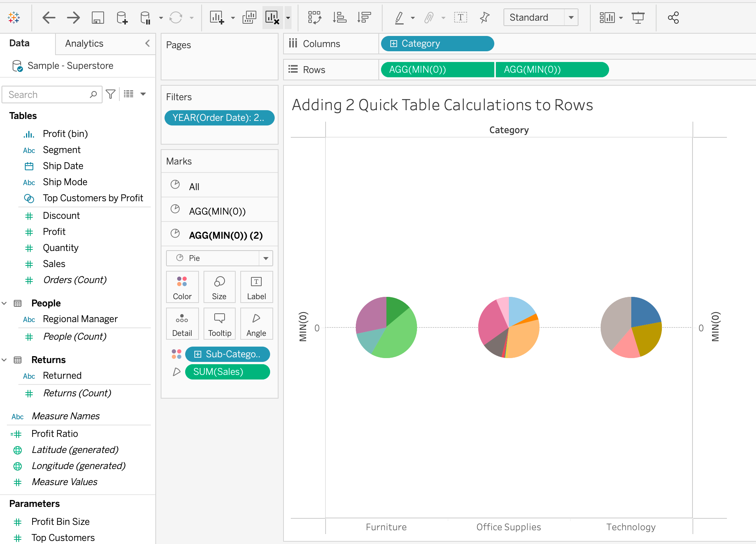Screen dimensions: 756x544
Task: Open the Color shelf on the Marks card
Action: click(x=182, y=287)
